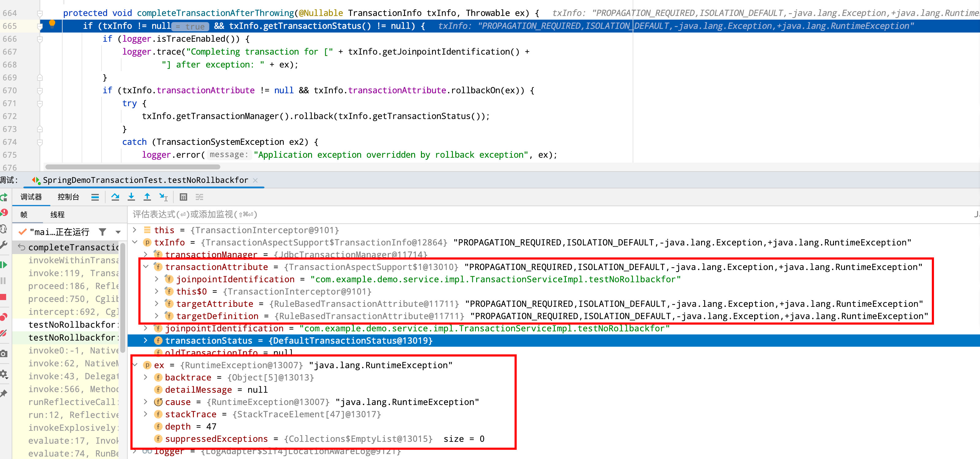This screenshot has height=459, width=980.
Task: Click the red Stop icon
Action: coord(3,297)
